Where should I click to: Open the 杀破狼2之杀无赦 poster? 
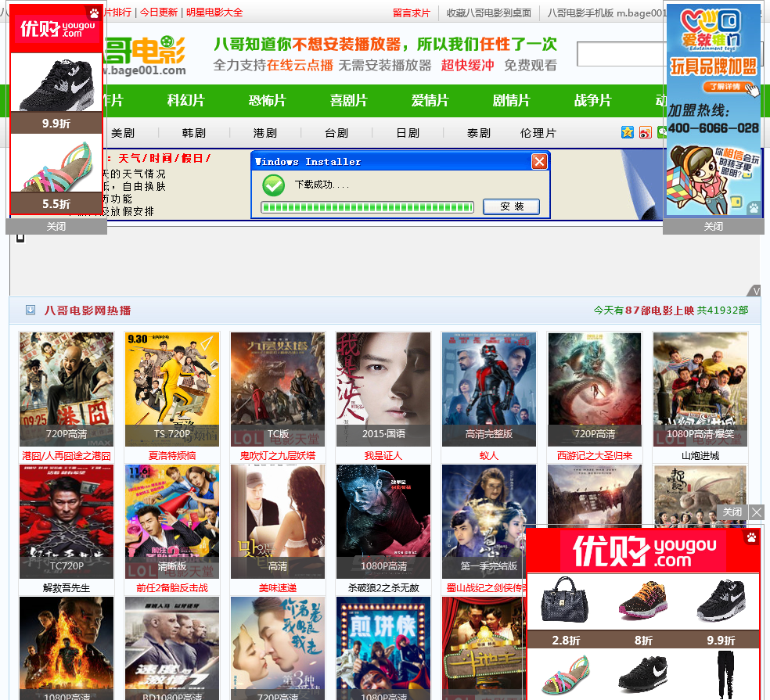tap(383, 522)
